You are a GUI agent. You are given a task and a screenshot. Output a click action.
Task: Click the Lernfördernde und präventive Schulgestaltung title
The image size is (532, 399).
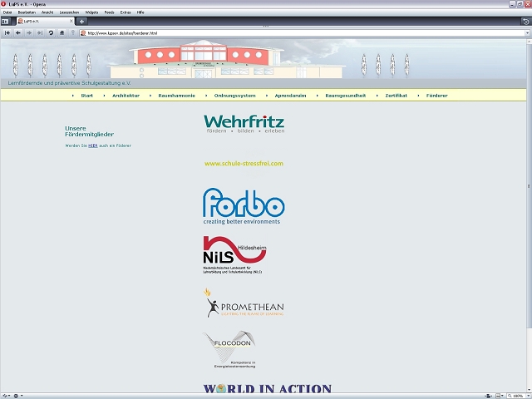click(69, 83)
